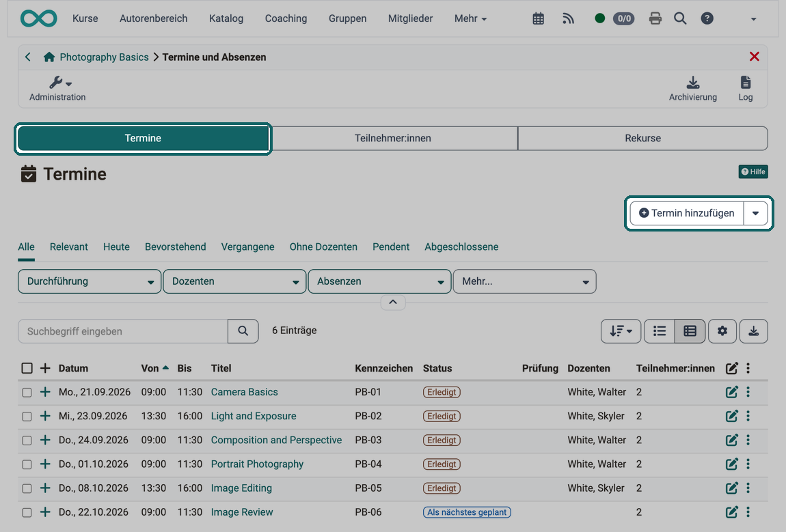Check the Camera Basics row checkbox
This screenshot has width=786, height=532.
[x=27, y=393]
